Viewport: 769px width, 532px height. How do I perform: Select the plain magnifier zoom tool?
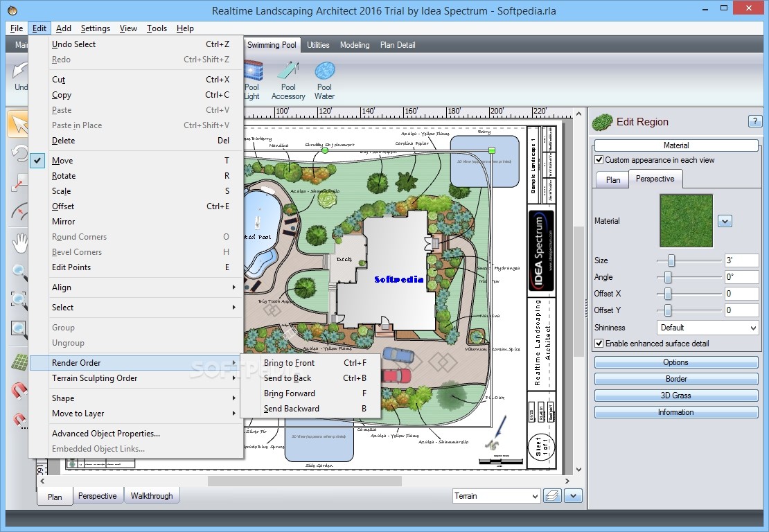tap(19, 271)
